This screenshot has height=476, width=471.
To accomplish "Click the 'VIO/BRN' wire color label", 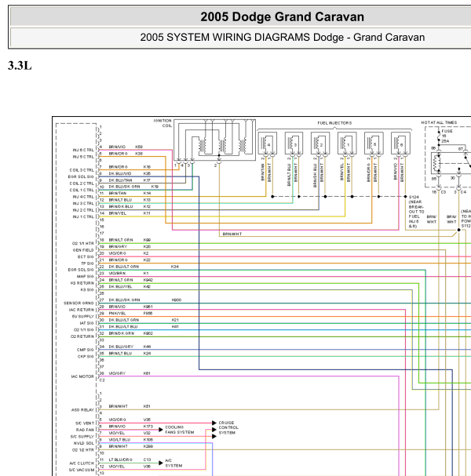I will coord(117,273).
